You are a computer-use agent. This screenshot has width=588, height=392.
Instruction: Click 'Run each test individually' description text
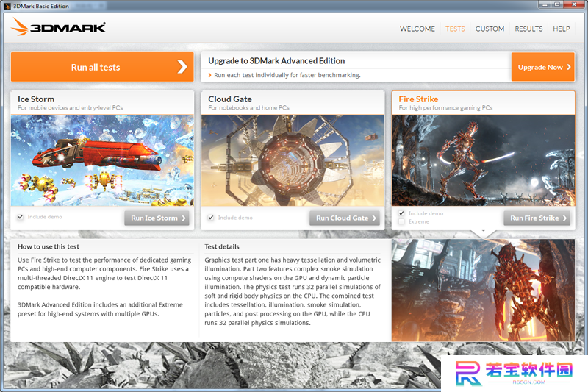(287, 75)
